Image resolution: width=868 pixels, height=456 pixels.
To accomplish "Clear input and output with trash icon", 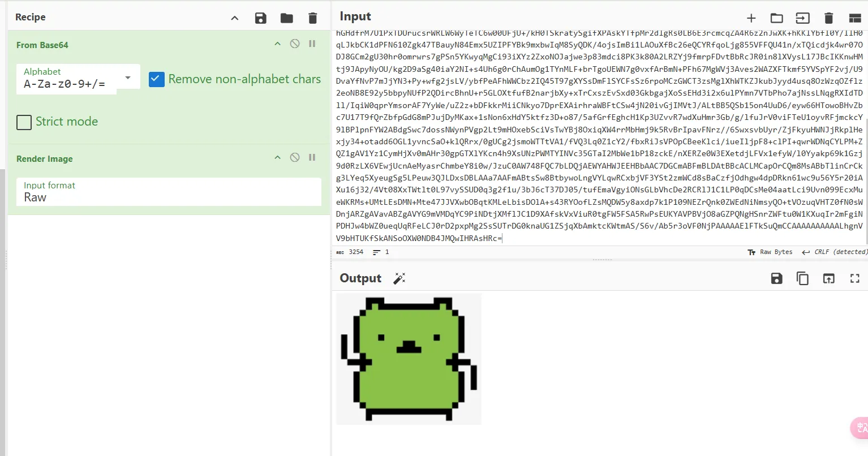I will point(829,18).
